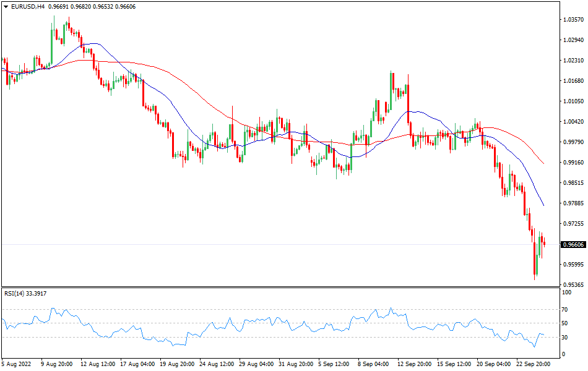Select the 12 Sep 20:00 time label
This screenshot has width=588, height=371.
coord(415,364)
